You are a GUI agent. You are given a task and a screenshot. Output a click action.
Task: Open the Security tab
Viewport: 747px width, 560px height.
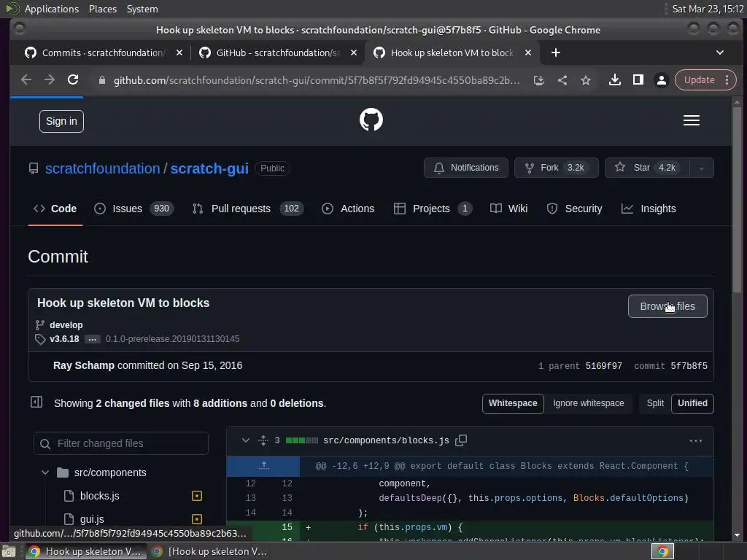(575, 209)
